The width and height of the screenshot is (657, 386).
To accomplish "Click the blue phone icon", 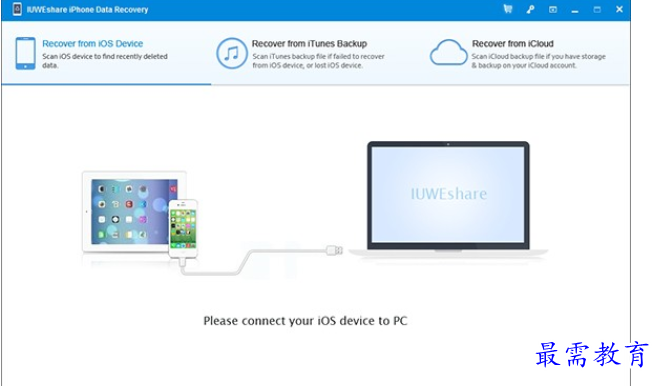I will tap(25, 53).
